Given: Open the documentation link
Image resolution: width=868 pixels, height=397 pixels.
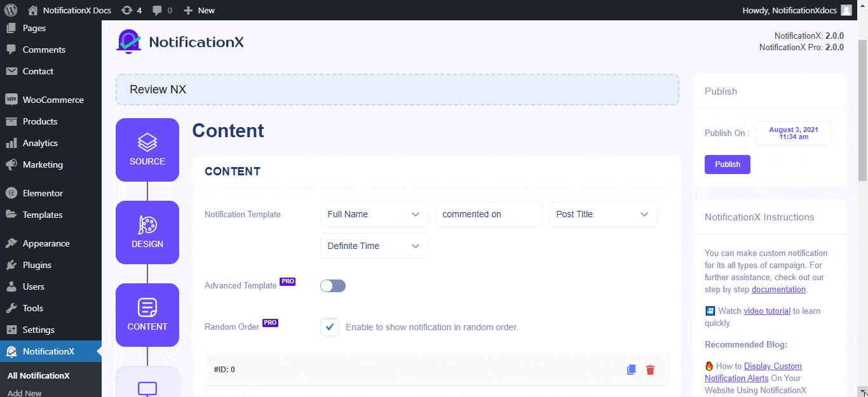Looking at the screenshot, I should 778,289.
